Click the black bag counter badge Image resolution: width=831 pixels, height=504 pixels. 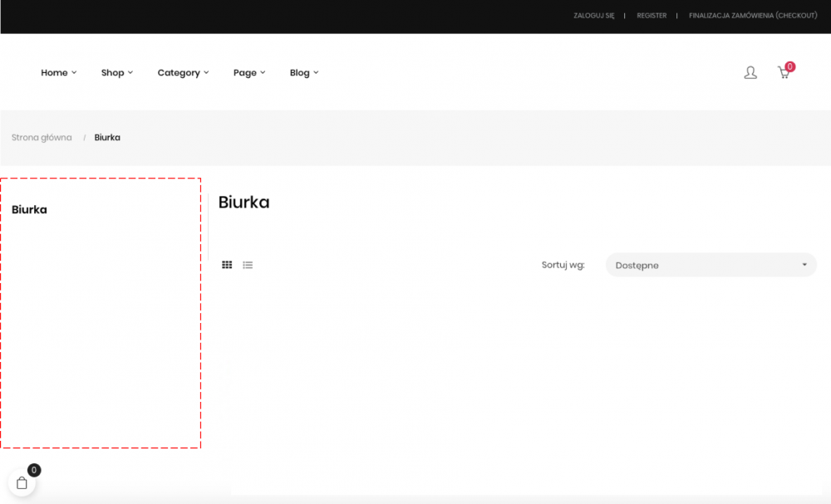(x=34, y=470)
